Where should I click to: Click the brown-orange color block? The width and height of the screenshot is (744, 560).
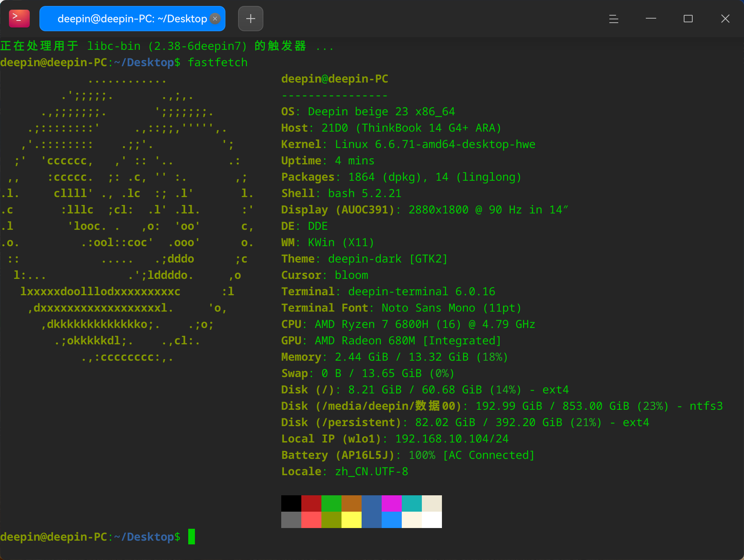(x=352, y=503)
